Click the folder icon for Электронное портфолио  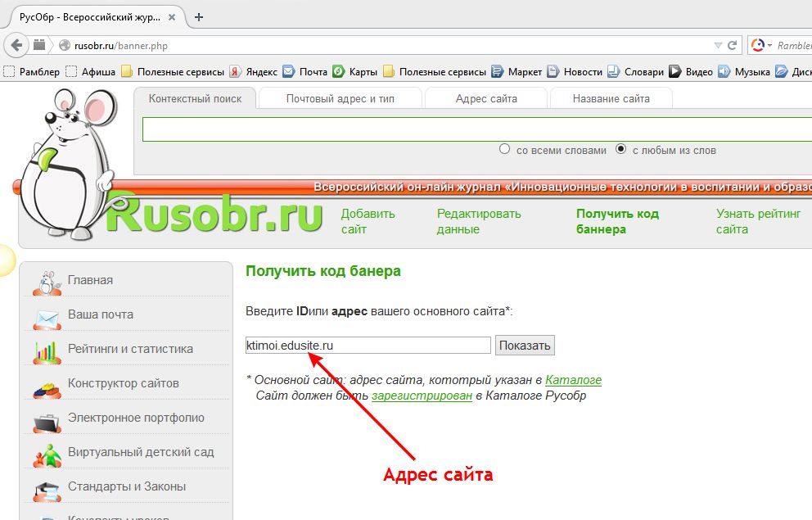pos(47,420)
